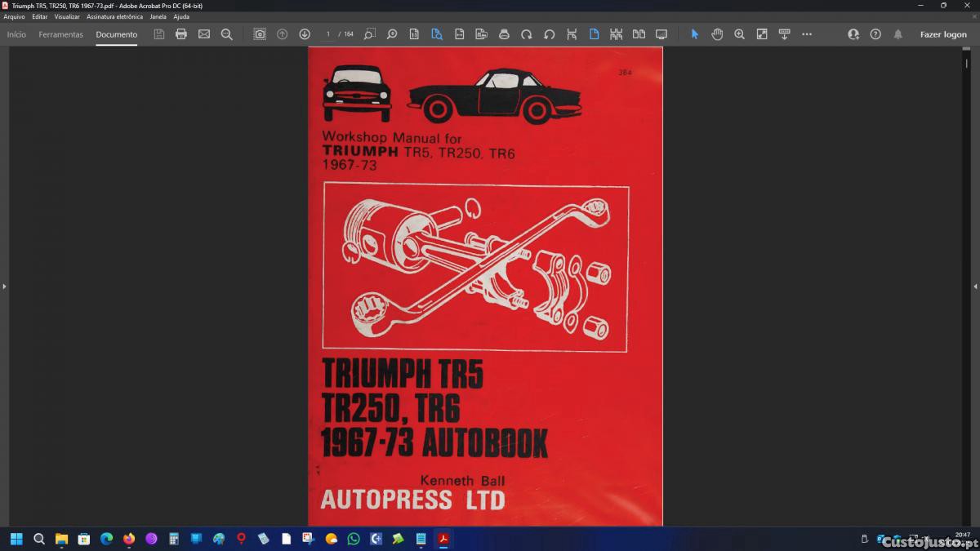Click the full screen mode icon
Image resolution: width=980 pixels, height=551 pixels.
pos(762,34)
